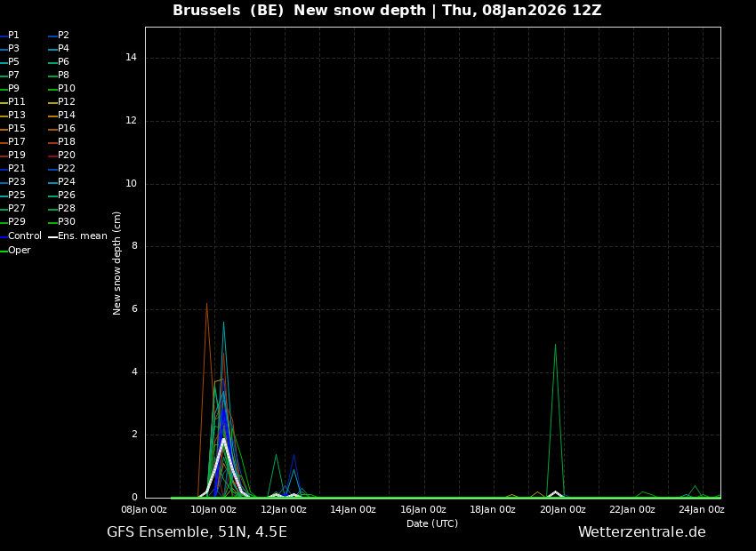
Task: Click the P1 legend entry
Action: pos(10,36)
